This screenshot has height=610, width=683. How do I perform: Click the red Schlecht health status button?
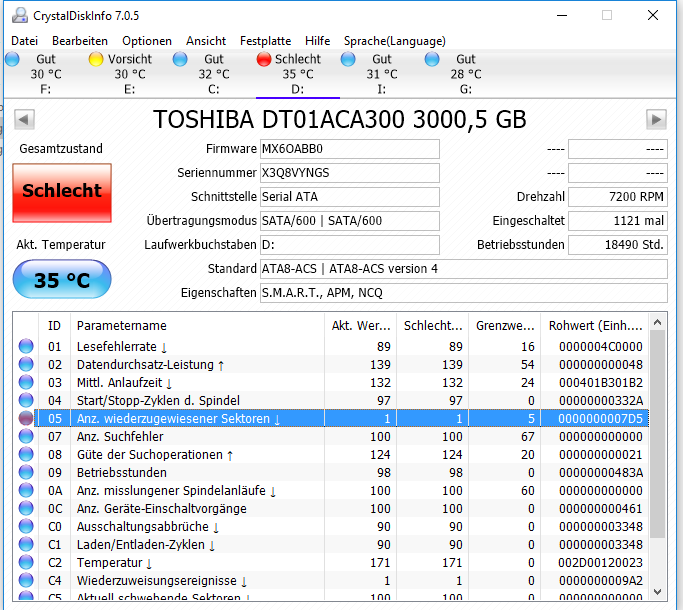(62, 193)
